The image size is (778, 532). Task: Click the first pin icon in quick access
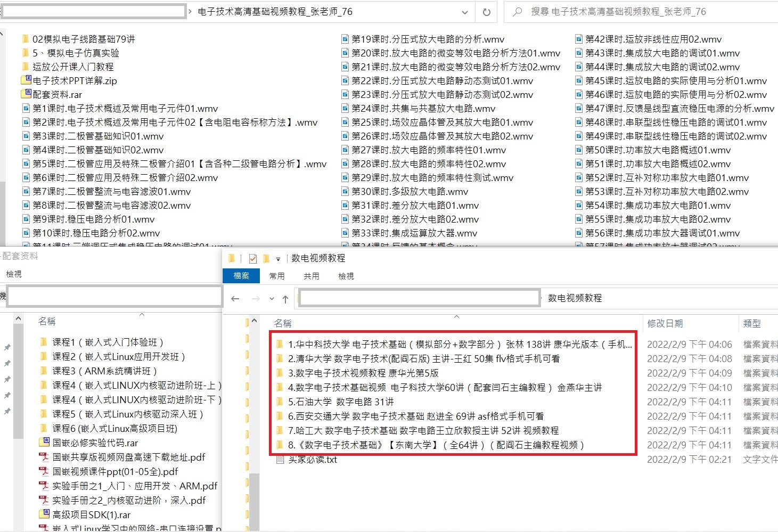7,347
